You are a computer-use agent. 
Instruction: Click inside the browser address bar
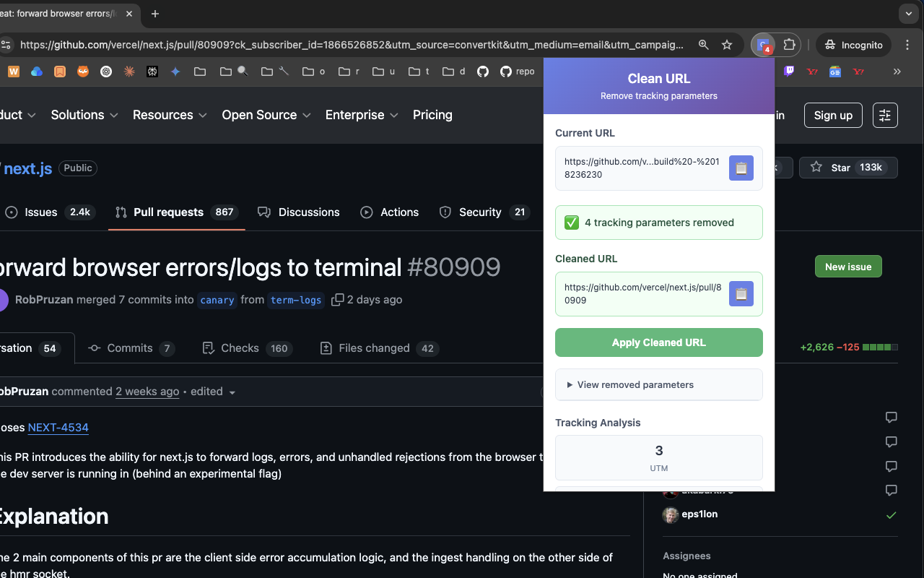click(x=361, y=44)
